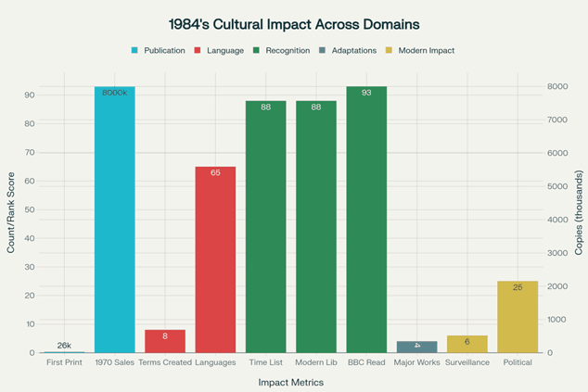Image resolution: width=588 pixels, height=392 pixels.
Task: Click the yellow Political bar labeled 25
Action: click(518, 317)
